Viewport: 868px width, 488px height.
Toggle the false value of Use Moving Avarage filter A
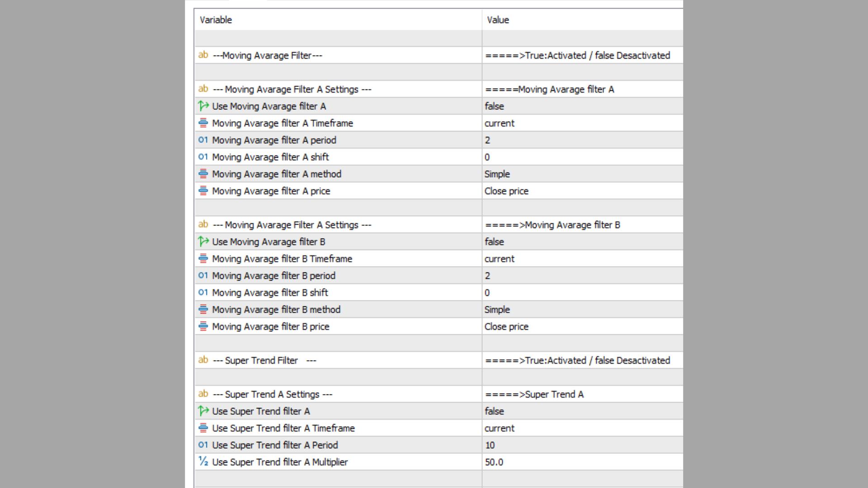[x=494, y=106]
